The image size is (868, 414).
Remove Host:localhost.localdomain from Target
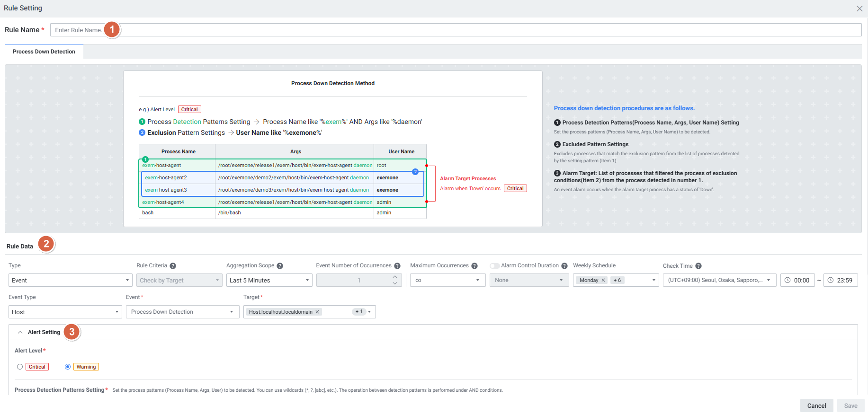tap(317, 312)
